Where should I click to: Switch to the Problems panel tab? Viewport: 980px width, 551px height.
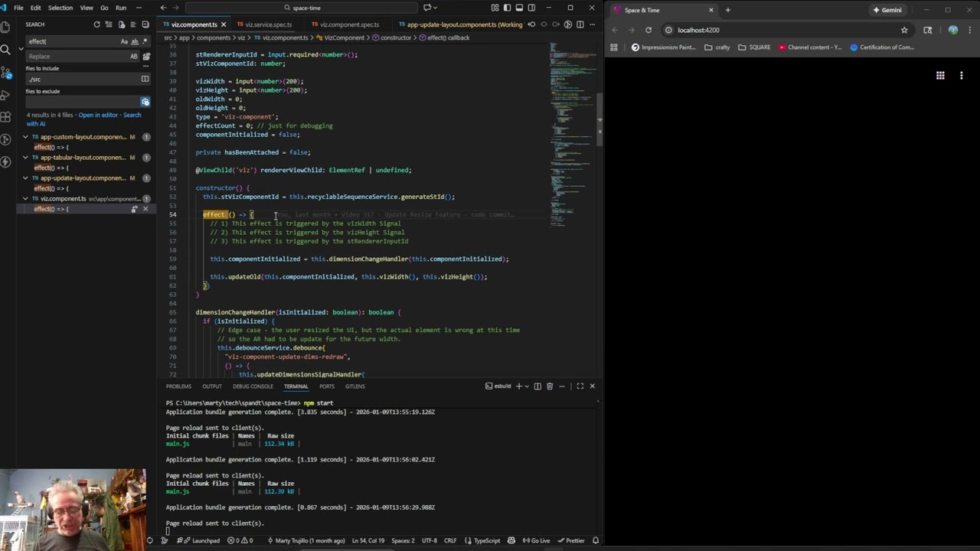(x=178, y=386)
